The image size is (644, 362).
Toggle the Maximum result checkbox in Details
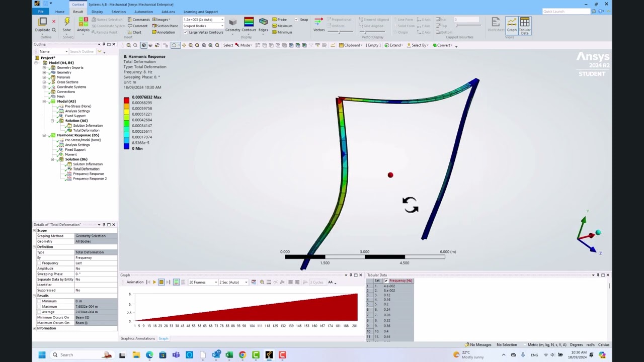(39, 307)
